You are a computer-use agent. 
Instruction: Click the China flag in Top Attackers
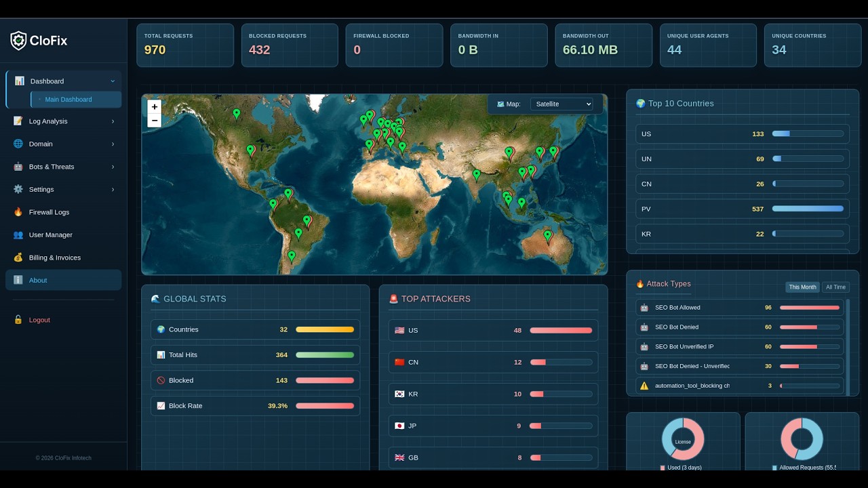pyautogui.click(x=399, y=362)
